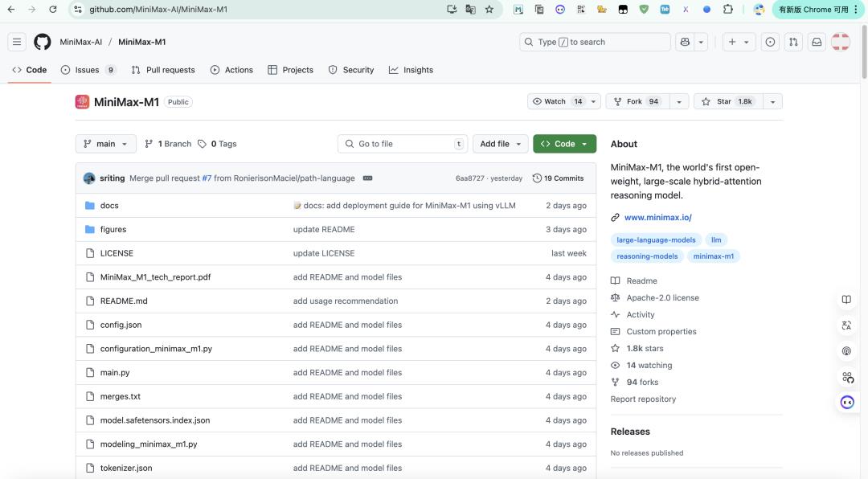Click the round assistant icon on right edge
Image resolution: width=868 pixels, height=479 pixels.
click(x=847, y=402)
